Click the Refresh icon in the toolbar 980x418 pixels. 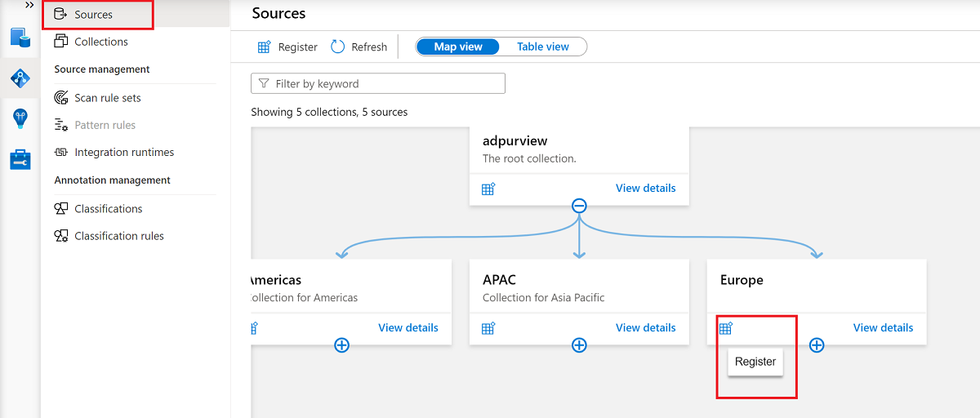point(338,47)
